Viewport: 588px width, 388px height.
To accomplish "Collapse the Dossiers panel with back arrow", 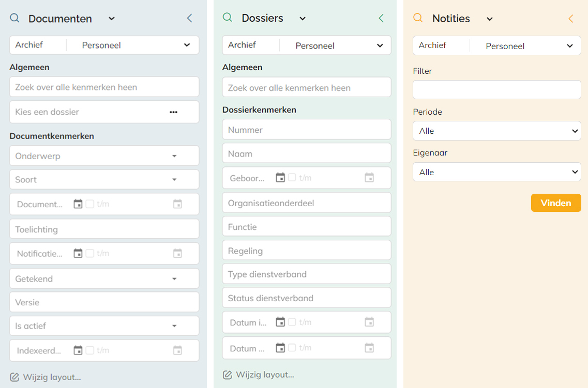I will click(x=381, y=18).
